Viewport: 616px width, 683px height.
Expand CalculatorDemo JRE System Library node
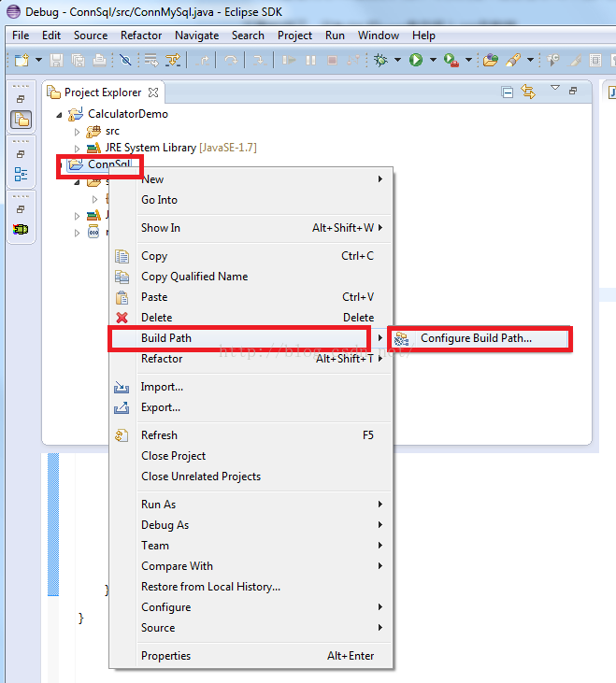point(77,149)
